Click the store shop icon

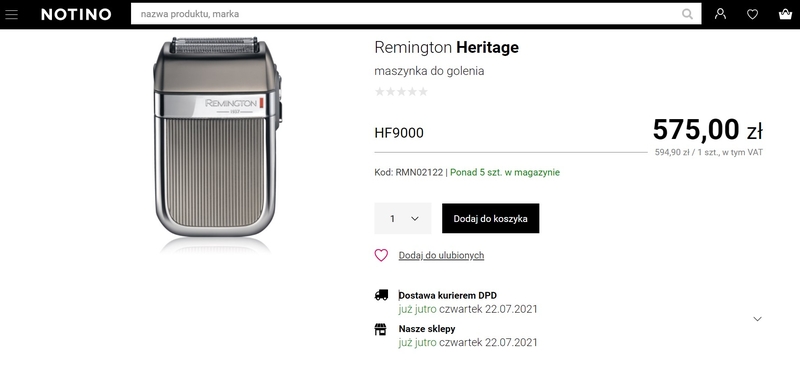coord(381,329)
